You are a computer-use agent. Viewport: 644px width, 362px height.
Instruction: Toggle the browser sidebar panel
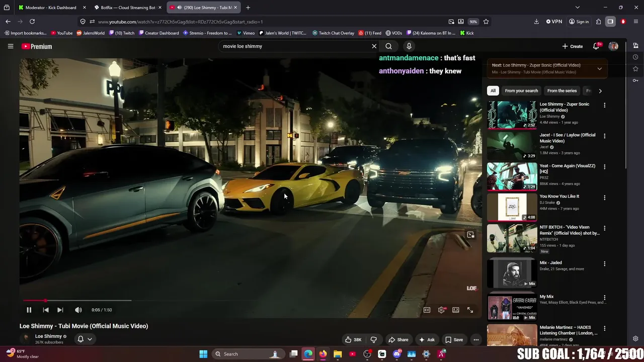[610, 22]
